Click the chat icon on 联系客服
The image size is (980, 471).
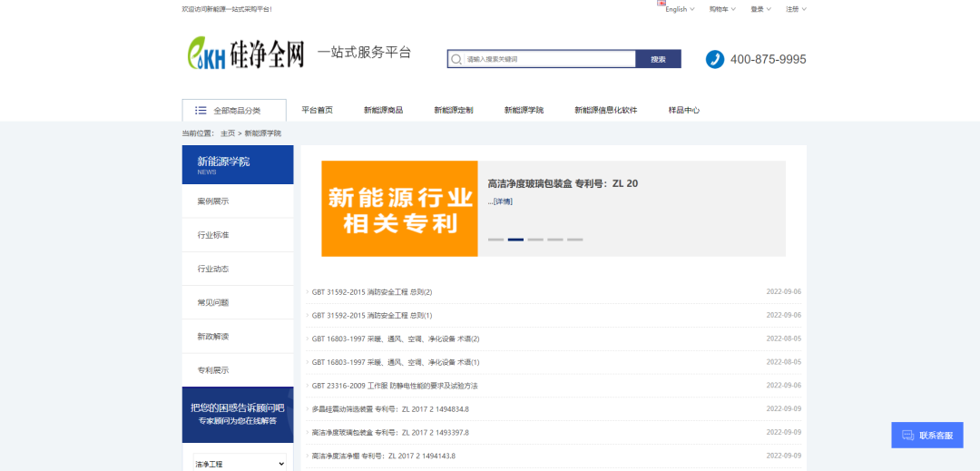[907, 436]
